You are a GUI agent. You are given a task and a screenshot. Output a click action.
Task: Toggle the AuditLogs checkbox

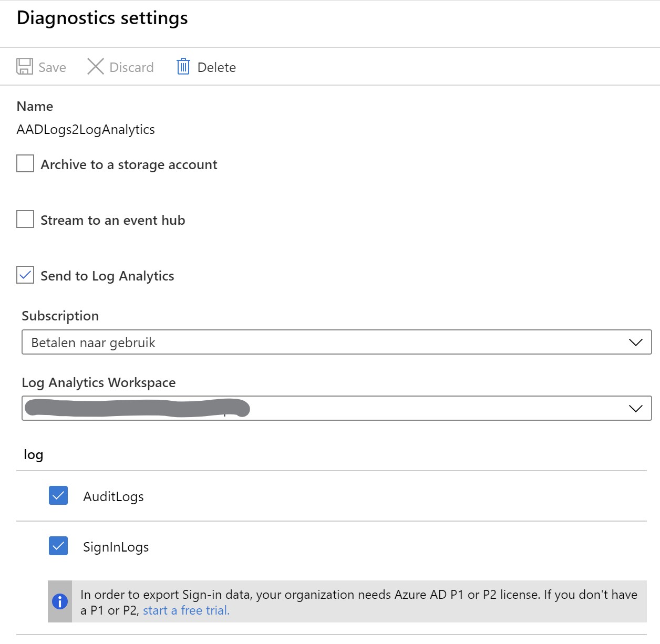(58, 495)
